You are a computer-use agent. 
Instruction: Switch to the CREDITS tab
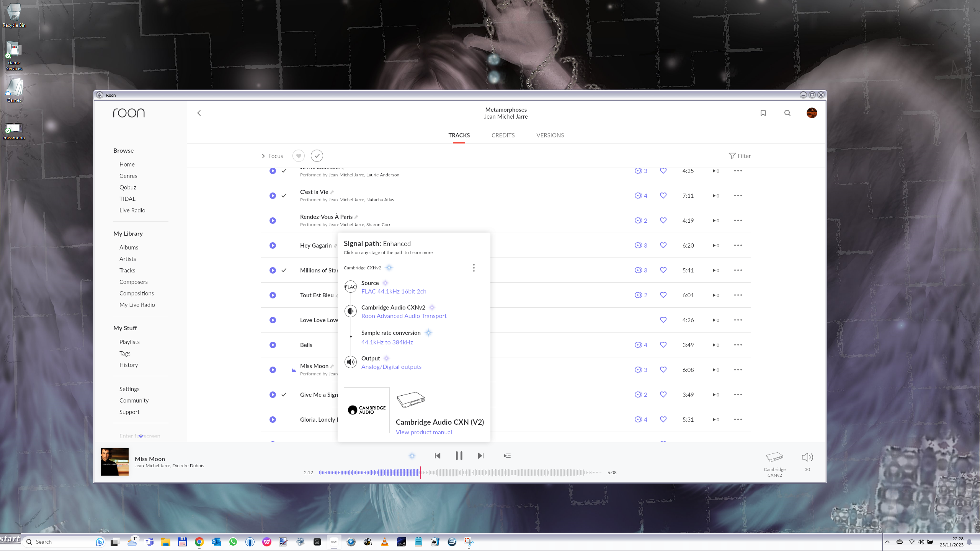[503, 135]
